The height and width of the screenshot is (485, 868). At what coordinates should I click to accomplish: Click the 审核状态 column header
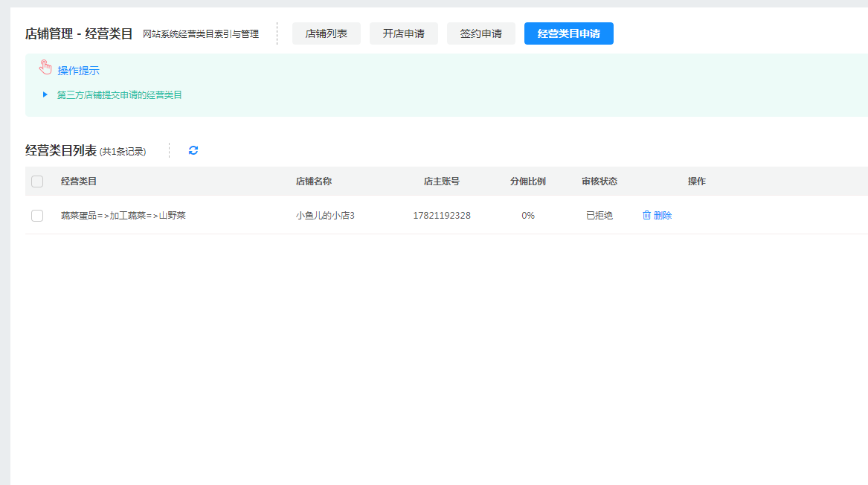click(x=599, y=182)
